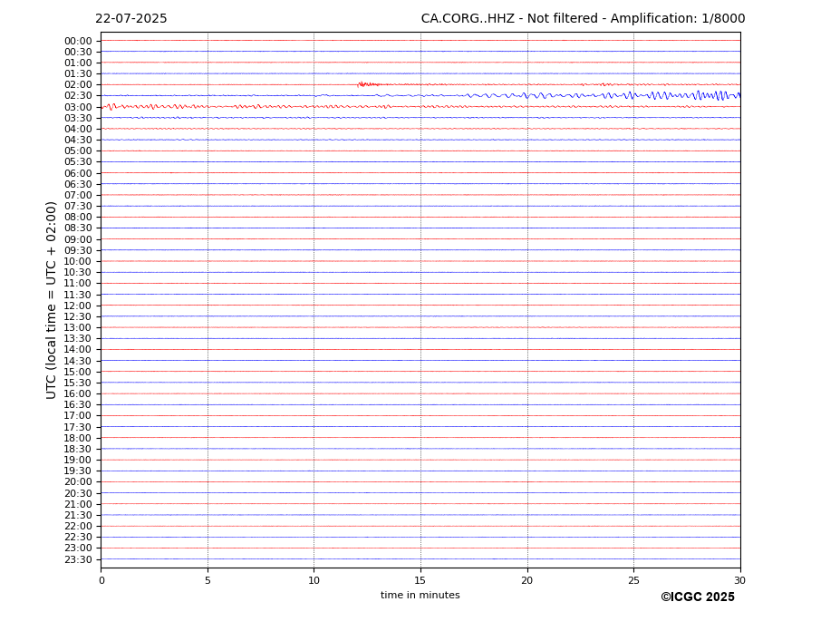Click the 16:00 time row label
The height and width of the screenshot is (631, 840).
coord(78,394)
